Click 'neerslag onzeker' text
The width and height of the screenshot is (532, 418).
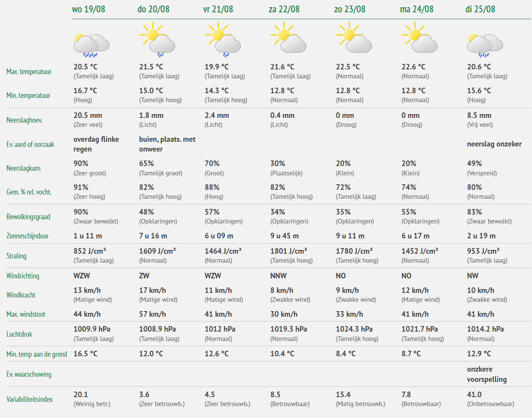click(495, 144)
